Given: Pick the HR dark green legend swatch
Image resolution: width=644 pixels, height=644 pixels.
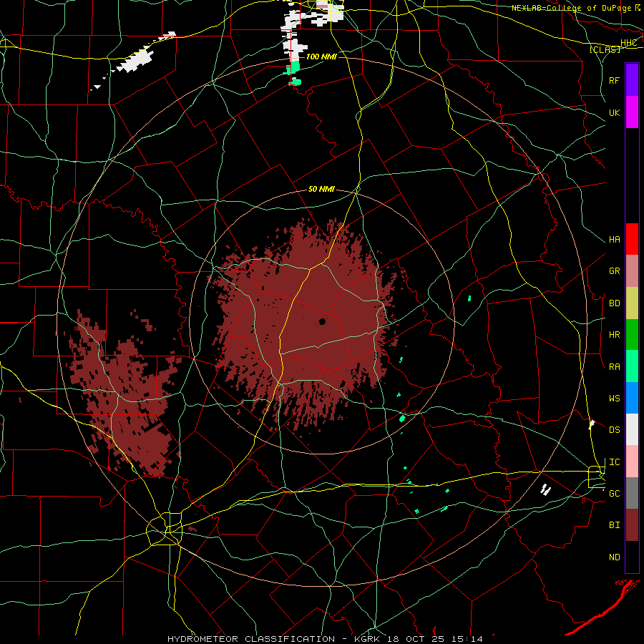Looking at the screenshot, I should pos(632,335).
